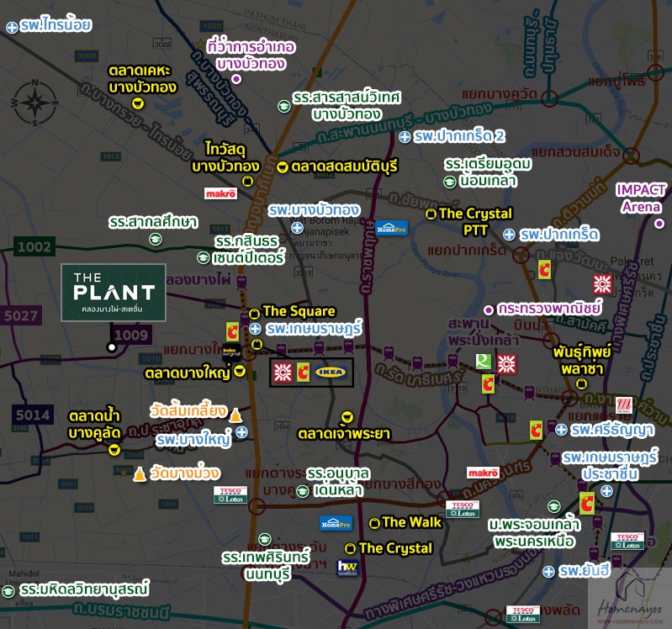Click the รพ.ไทรน้อย label
The height and width of the screenshot is (629, 672).
56,25
